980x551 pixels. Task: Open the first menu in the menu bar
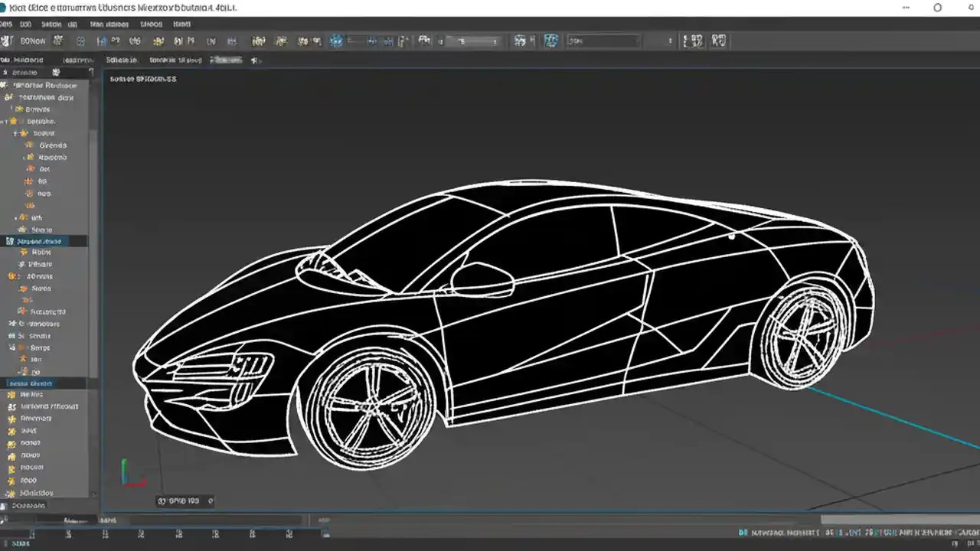pos(6,24)
